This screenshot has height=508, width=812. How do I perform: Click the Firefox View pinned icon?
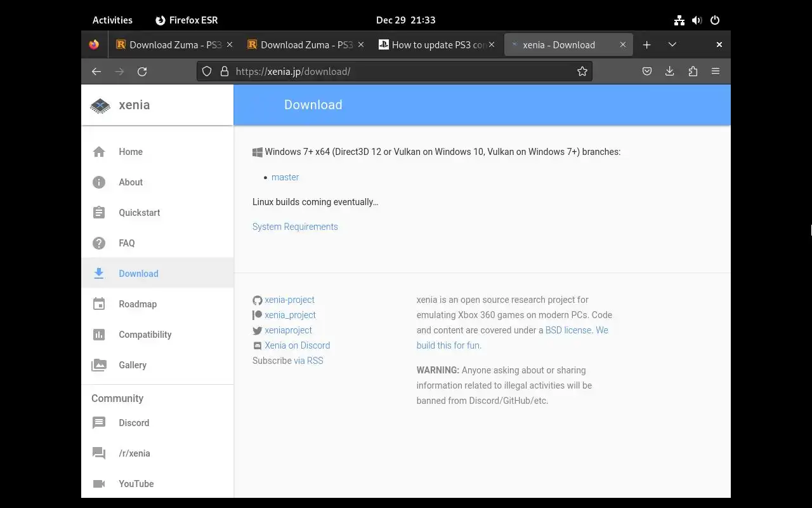[94, 45]
